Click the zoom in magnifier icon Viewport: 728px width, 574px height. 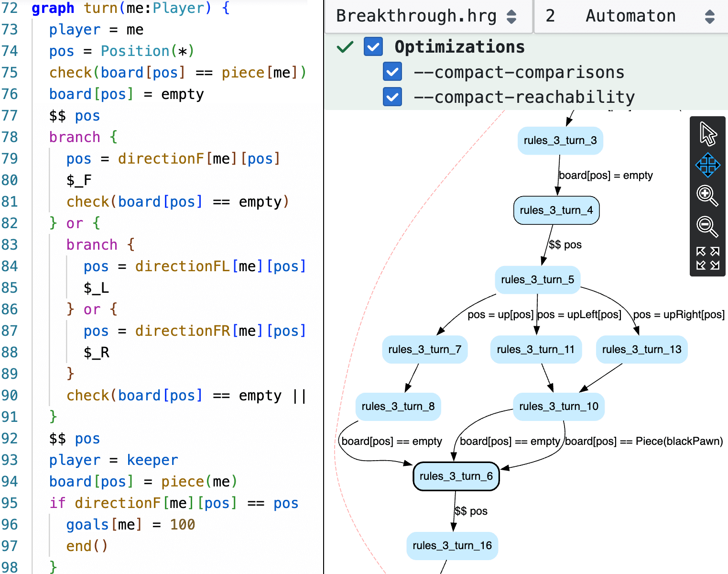(x=707, y=196)
